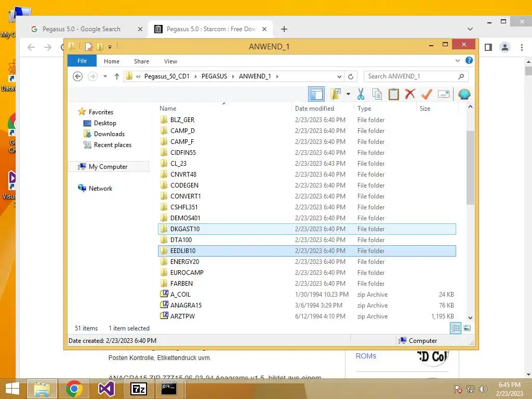The height and width of the screenshot is (399, 532).
Task: Click the Properties quick access icon in the title bar
Action: [x=88, y=46]
